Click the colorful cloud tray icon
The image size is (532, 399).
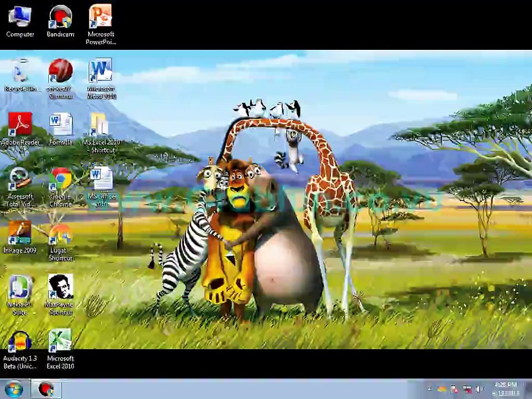click(x=442, y=389)
